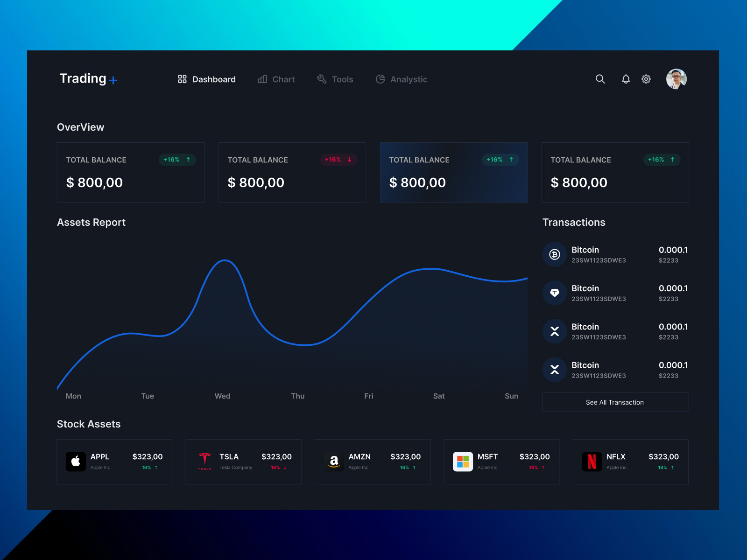Click the Dashboard grid icon
Image resolution: width=747 pixels, height=560 pixels.
click(182, 79)
